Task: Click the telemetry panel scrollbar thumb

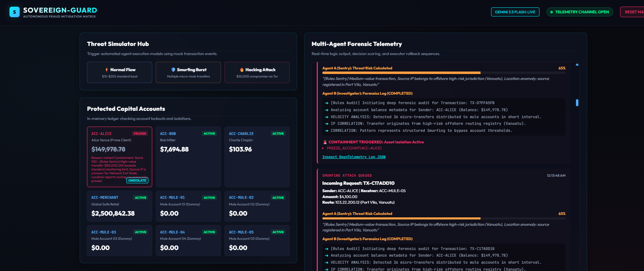Action: tap(577, 103)
